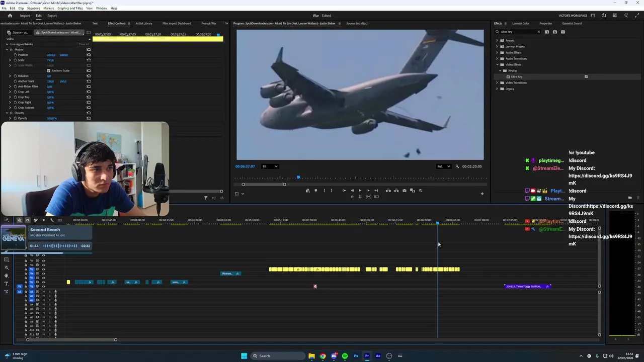Click the Add Marker button
This screenshot has width=644, height=362.
[316, 191]
